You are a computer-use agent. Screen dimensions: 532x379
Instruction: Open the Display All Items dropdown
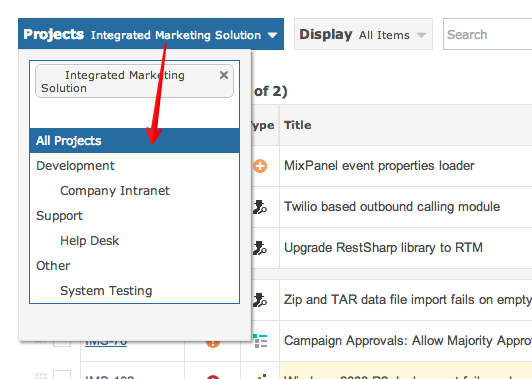(x=363, y=34)
